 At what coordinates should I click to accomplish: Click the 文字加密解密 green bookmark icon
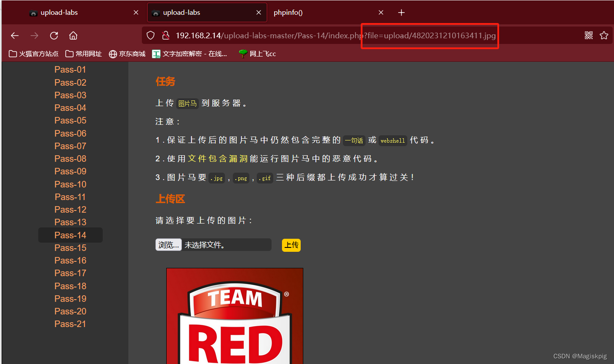coord(156,53)
